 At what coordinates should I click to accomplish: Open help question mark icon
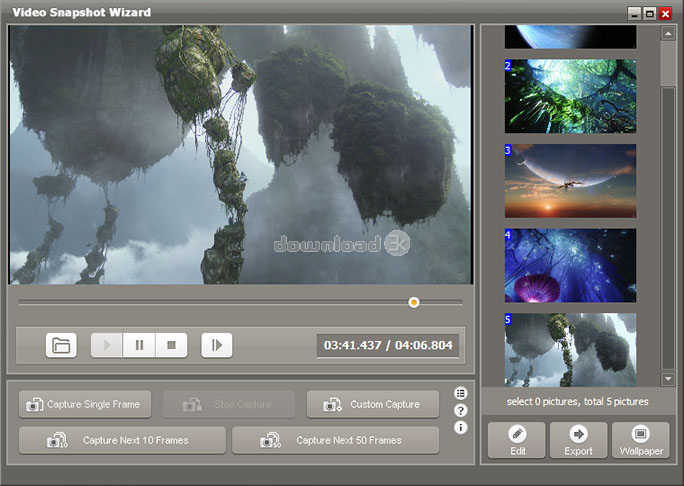(x=461, y=411)
